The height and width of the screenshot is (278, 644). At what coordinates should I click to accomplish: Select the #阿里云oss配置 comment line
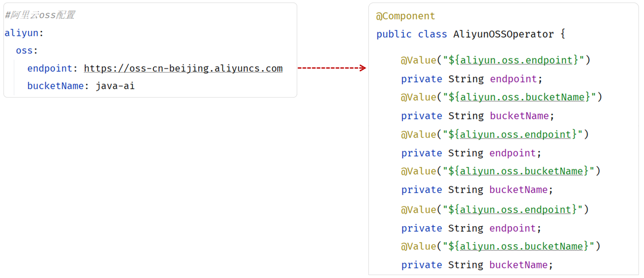point(40,15)
